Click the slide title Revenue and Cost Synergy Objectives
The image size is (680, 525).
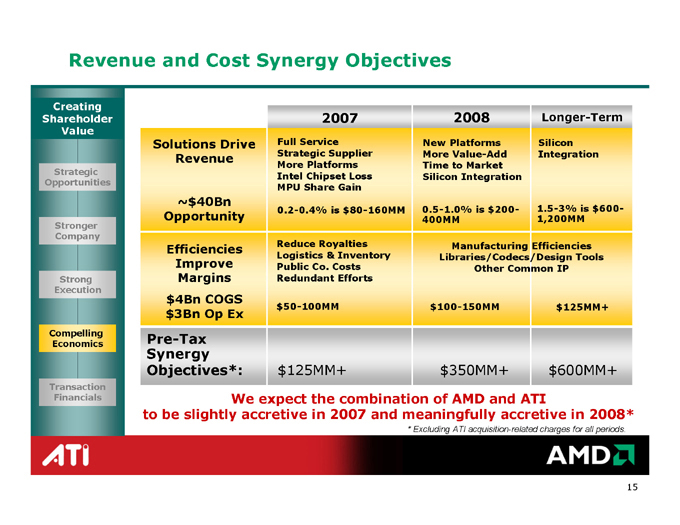click(259, 61)
